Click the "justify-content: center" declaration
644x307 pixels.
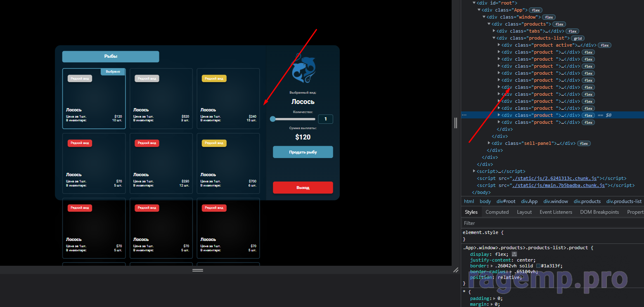(503, 260)
